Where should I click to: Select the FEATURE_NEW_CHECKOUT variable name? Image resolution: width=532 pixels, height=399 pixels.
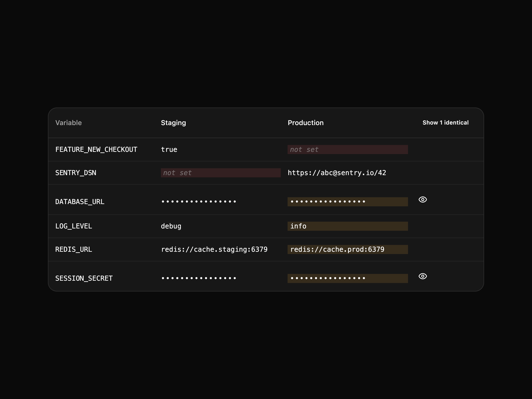(x=96, y=150)
